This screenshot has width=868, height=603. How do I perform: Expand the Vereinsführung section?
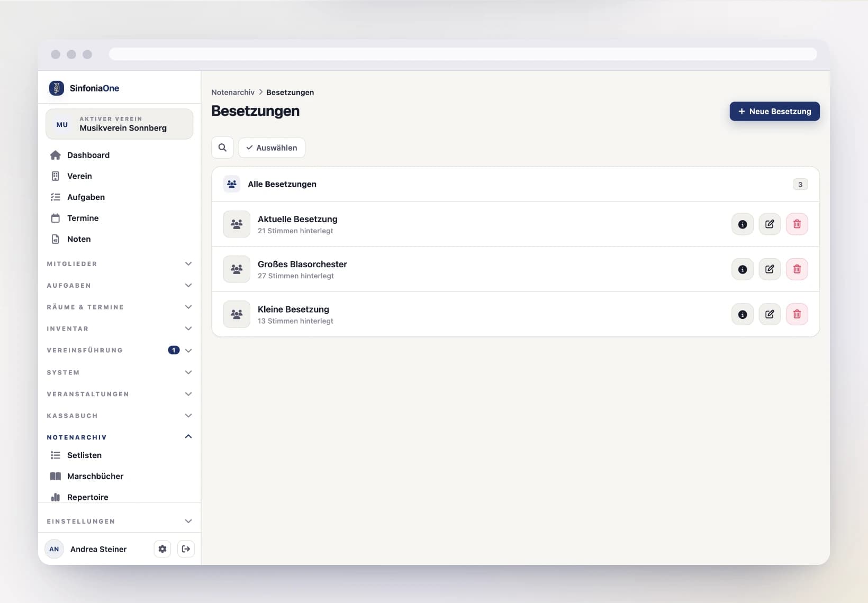click(120, 350)
